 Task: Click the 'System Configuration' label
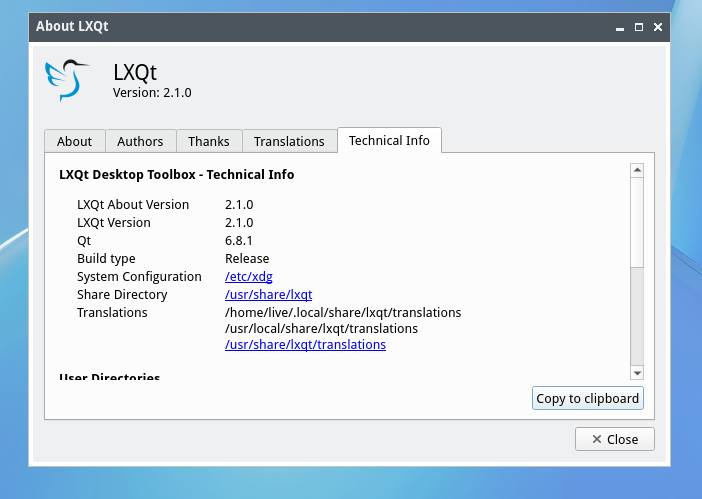pyautogui.click(x=139, y=277)
